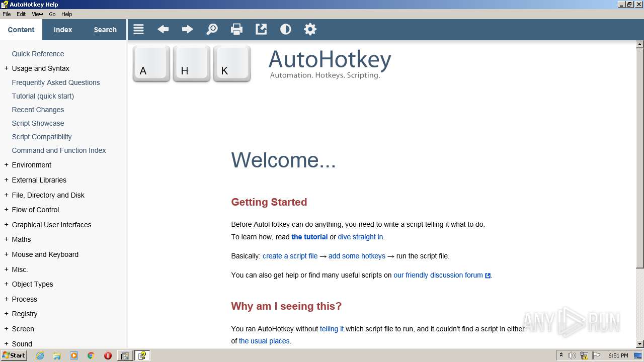Open Script Showcase page
644x362 pixels.
[38, 123]
